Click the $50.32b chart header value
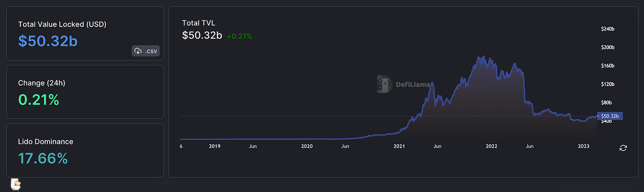Viewport: 644px width, 192px height. click(202, 36)
